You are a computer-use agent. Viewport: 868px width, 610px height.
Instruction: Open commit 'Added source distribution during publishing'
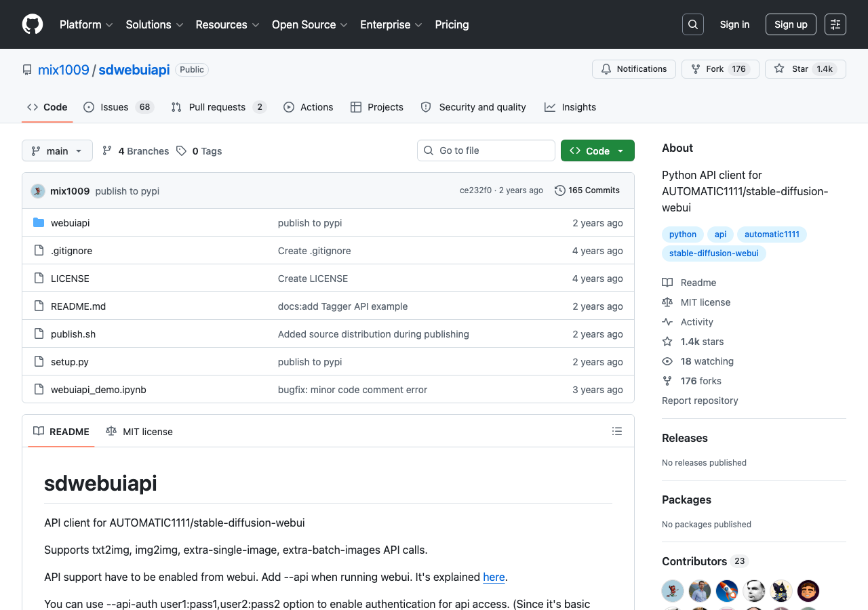pos(374,334)
